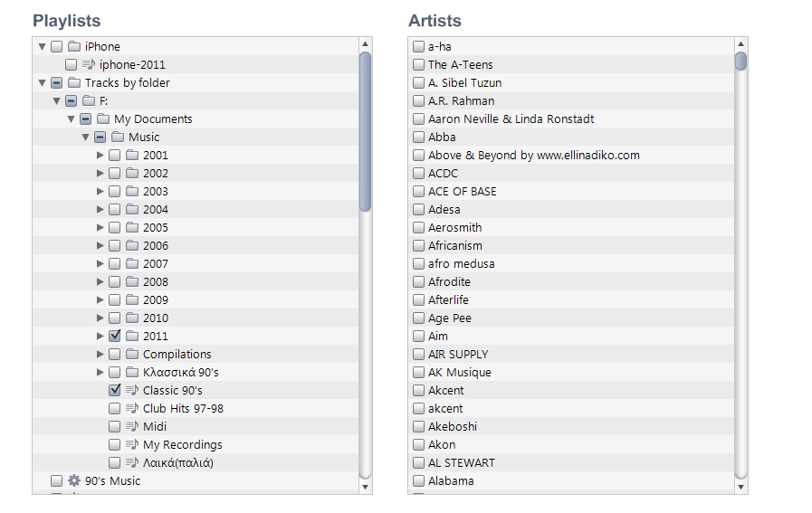The image size is (812, 513).
Task: Check the iPhone playlist folder checkbox
Action: (56, 46)
